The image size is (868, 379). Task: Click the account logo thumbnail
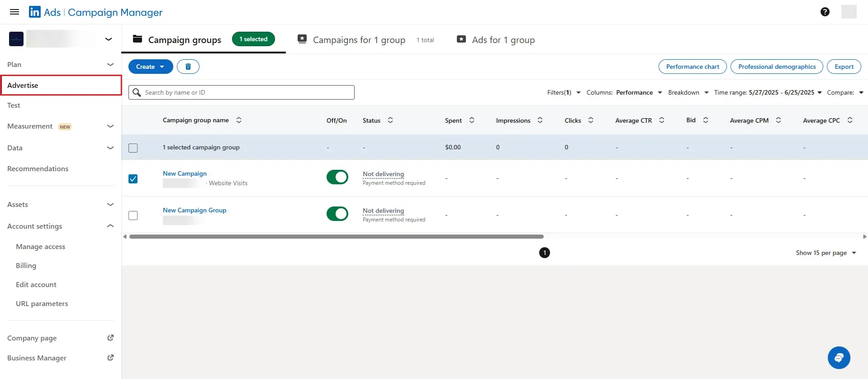(16, 39)
